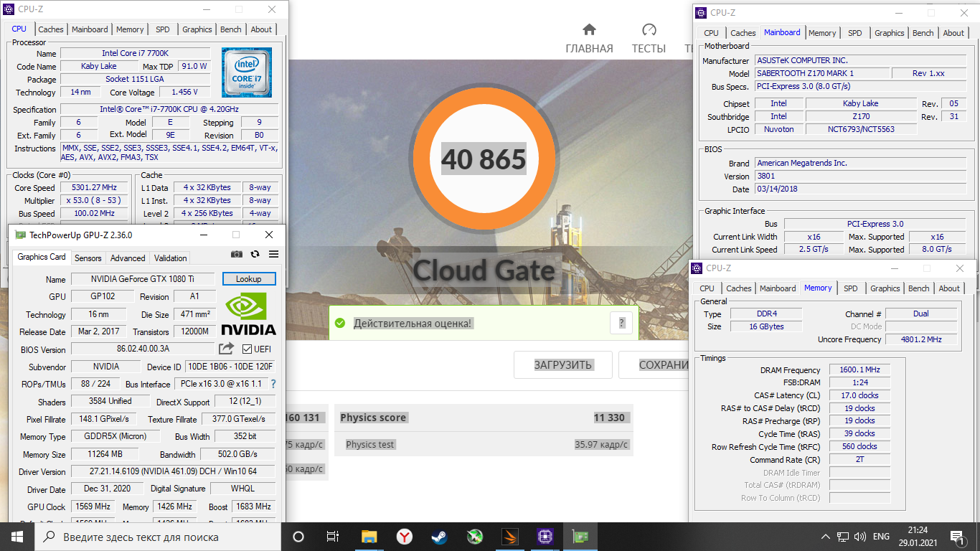The width and height of the screenshot is (980, 551).
Task: Click the title icon of CPU-Z Mainboard window
Action: pos(700,12)
